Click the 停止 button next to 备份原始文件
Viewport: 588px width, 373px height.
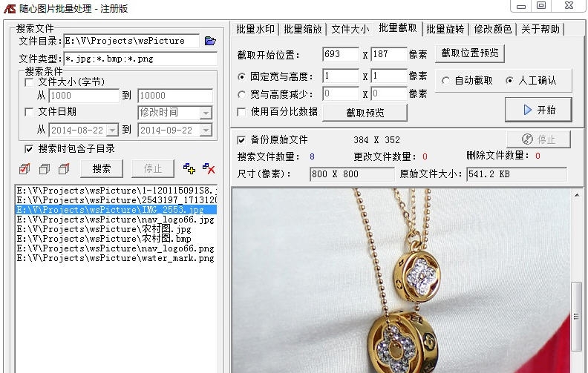pos(538,139)
